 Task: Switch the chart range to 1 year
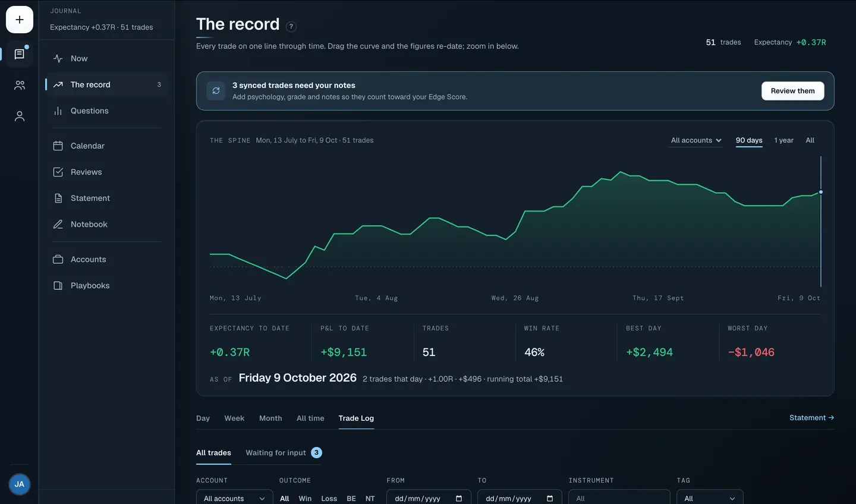pos(784,140)
